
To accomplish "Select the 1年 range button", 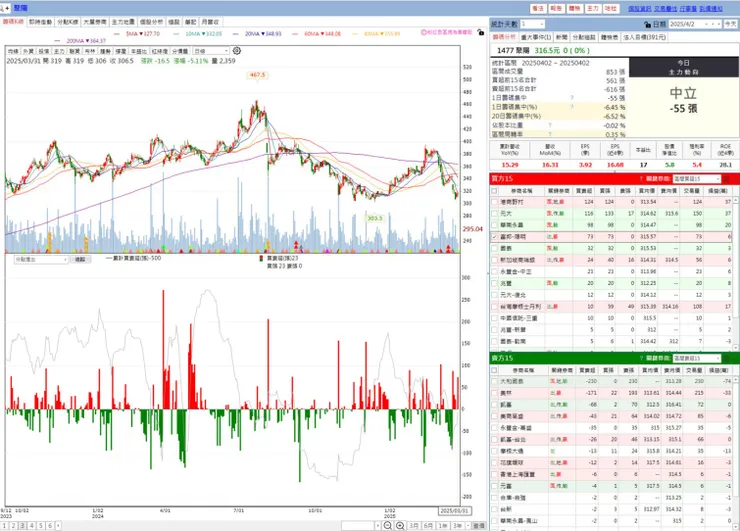I will (x=443, y=525).
